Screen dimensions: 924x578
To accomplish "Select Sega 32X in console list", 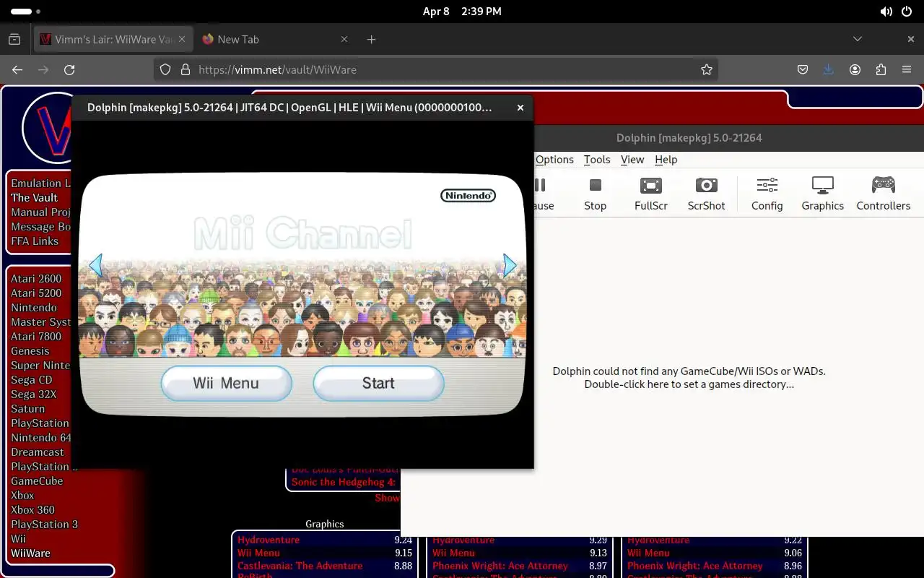I will [33, 394].
